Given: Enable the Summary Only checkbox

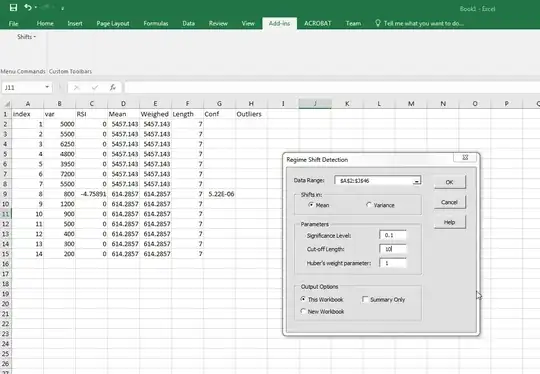Looking at the screenshot, I should (365, 299).
